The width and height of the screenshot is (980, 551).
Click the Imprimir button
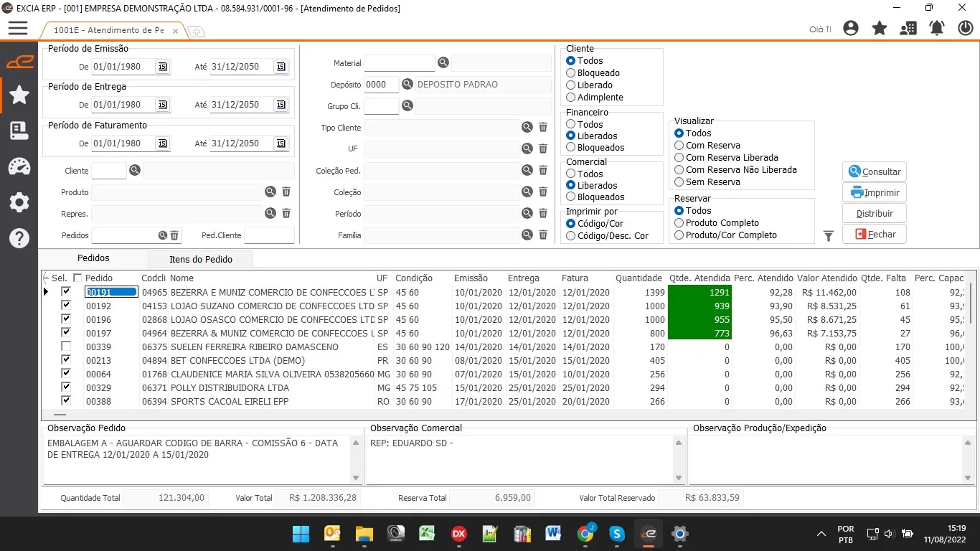pos(875,193)
